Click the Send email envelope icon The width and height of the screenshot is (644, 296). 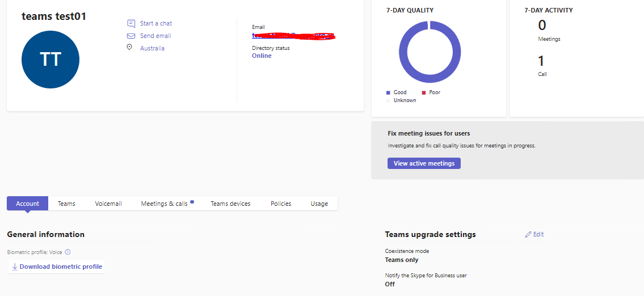pos(131,36)
